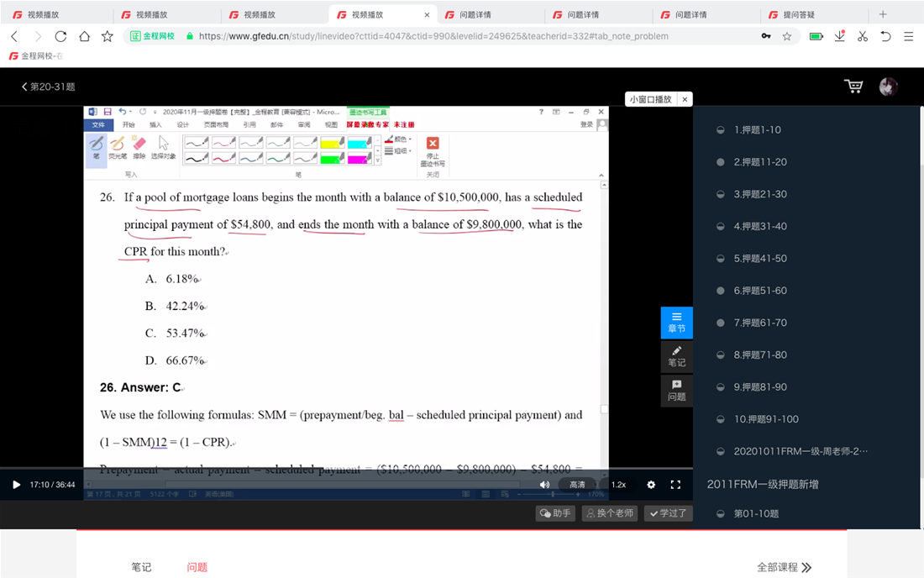Expand the pen styles gallery

pos(378,160)
